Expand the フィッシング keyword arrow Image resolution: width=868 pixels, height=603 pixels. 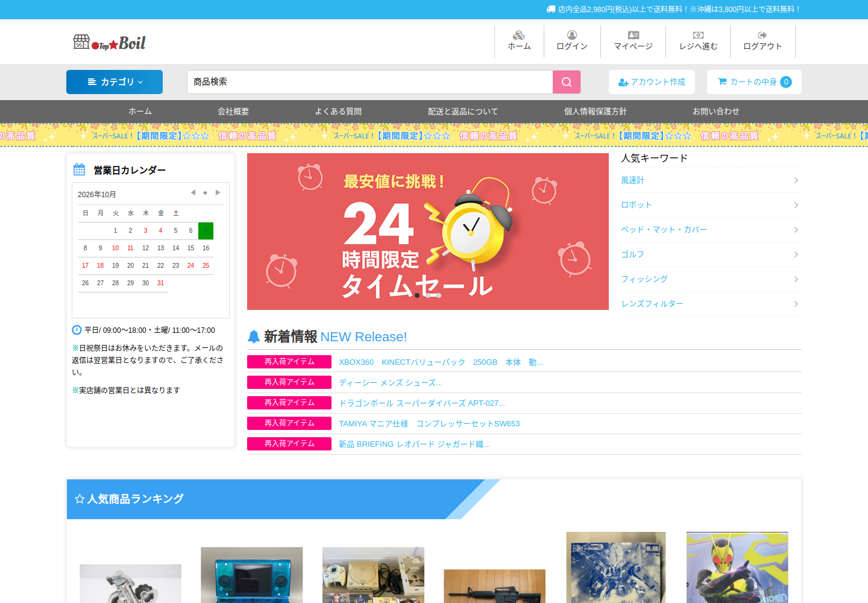coord(796,279)
